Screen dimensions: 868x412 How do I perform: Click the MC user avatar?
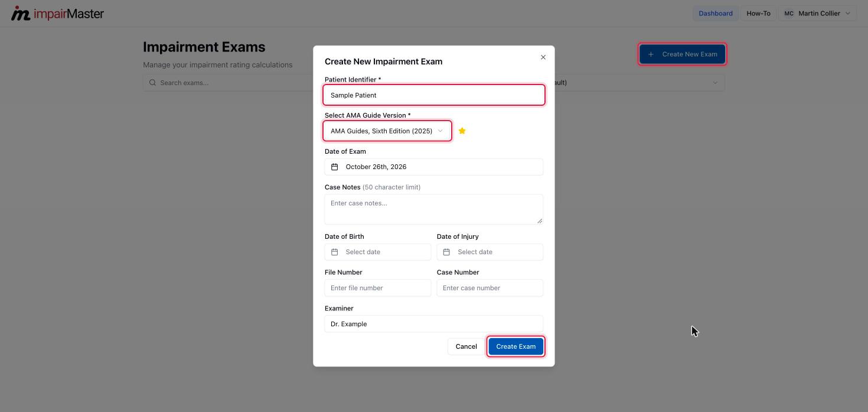point(789,14)
